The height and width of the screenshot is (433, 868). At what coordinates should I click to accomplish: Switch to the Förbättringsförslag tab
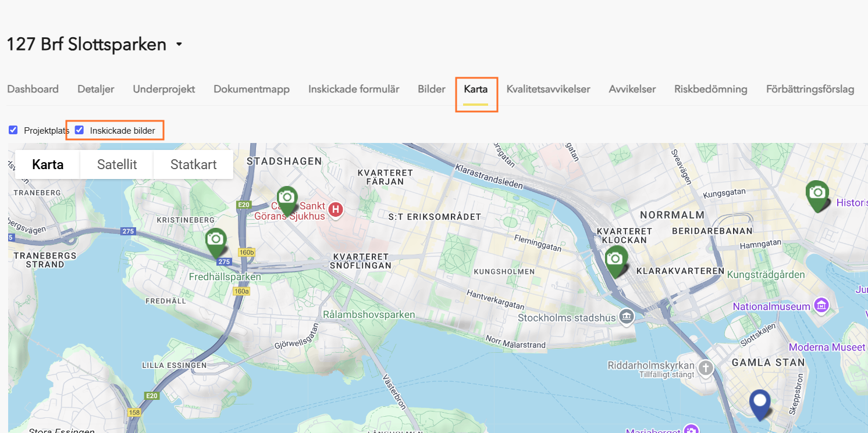click(x=810, y=89)
